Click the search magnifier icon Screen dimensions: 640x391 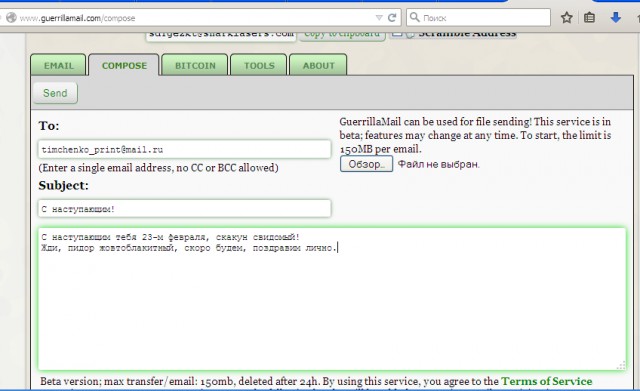tap(414, 17)
